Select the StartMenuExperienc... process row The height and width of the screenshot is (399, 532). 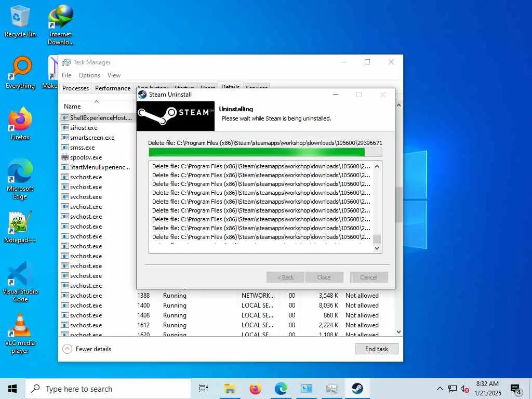[x=97, y=167]
